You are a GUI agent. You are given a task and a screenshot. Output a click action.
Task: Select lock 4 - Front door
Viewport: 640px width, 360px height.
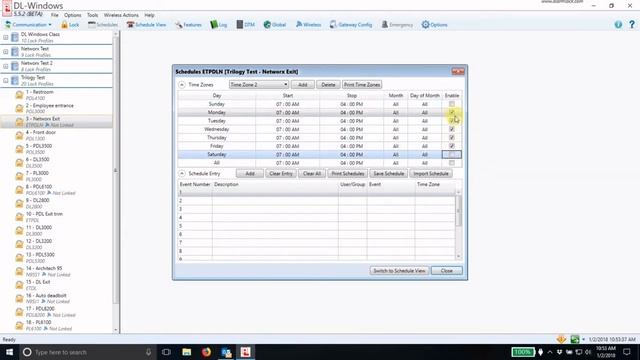41,132
